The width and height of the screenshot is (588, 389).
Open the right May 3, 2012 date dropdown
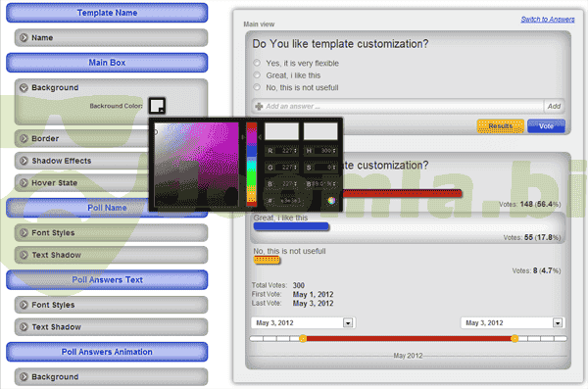[558, 323]
